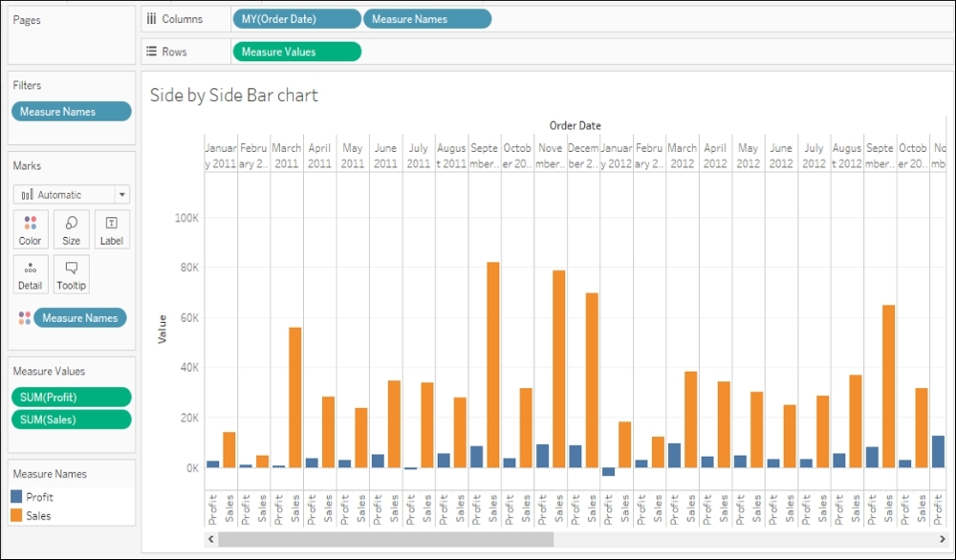
Task: Click the Measure Names legend title
Action: coord(50,473)
